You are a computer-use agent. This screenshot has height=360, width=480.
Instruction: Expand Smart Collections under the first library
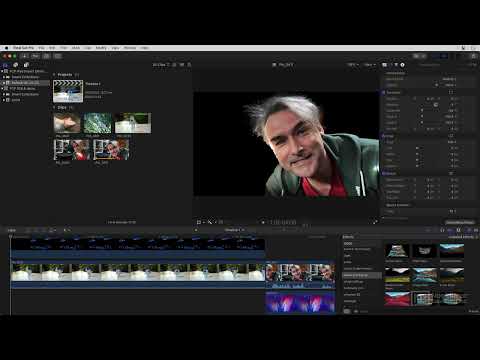pos(4,77)
